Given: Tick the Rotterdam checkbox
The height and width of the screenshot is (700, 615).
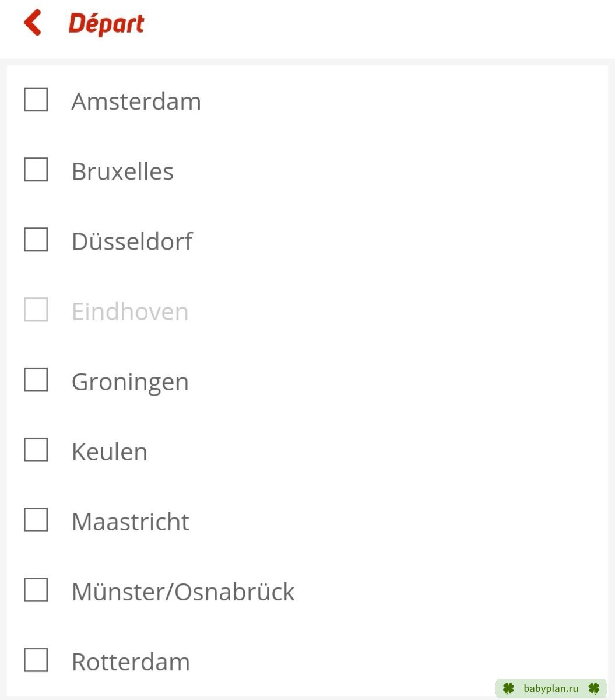Looking at the screenshot, I should (x=36, y=660).
